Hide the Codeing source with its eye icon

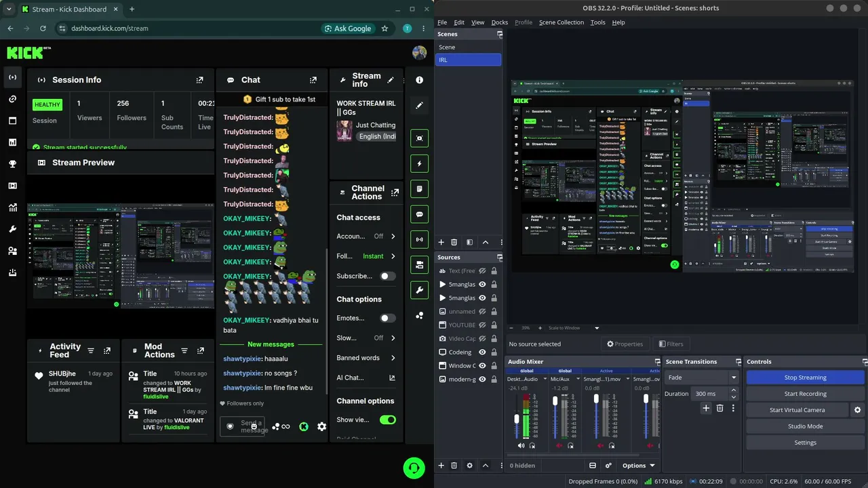[x=482, y=352]
